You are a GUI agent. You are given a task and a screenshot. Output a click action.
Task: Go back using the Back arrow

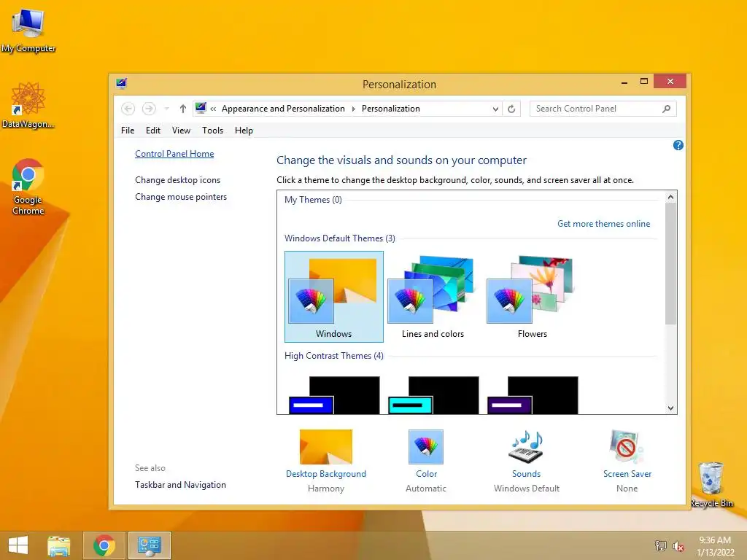128,109
